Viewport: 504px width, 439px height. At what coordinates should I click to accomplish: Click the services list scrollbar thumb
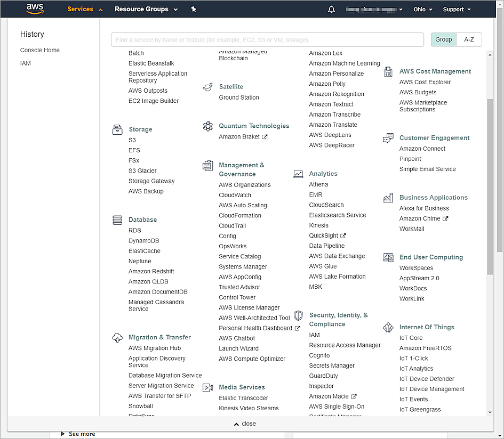(490, 186)
